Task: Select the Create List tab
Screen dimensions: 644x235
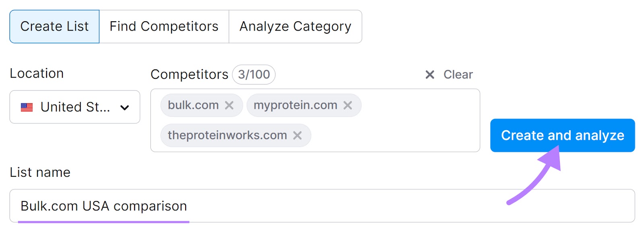Action: (54, 27)
